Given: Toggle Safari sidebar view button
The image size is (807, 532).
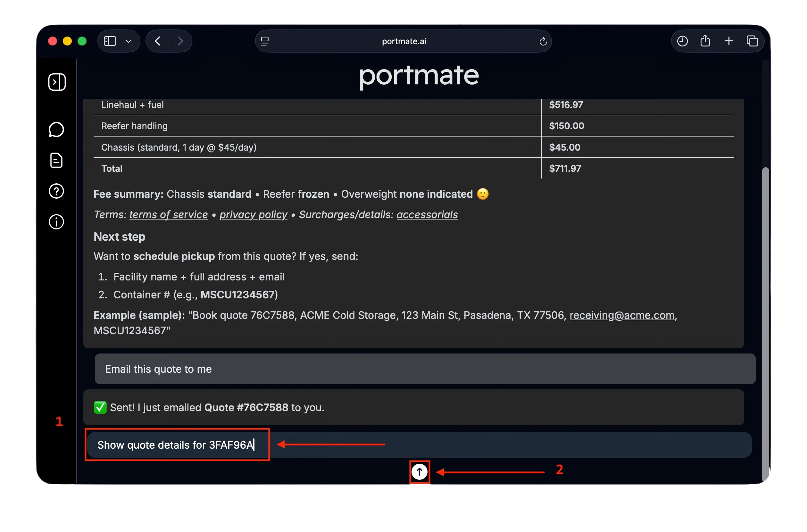Looking at the screenshot, I should pos(110,41).
